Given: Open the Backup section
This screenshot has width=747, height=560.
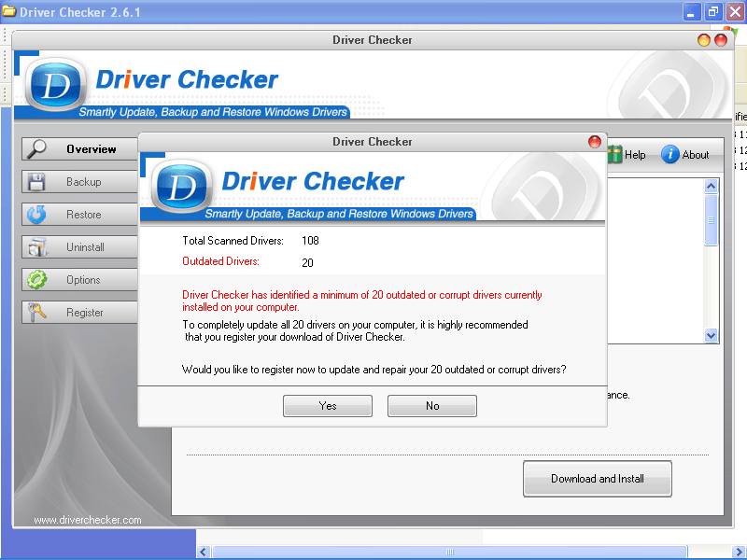Looking at the screenshot, I should [79, 182].
